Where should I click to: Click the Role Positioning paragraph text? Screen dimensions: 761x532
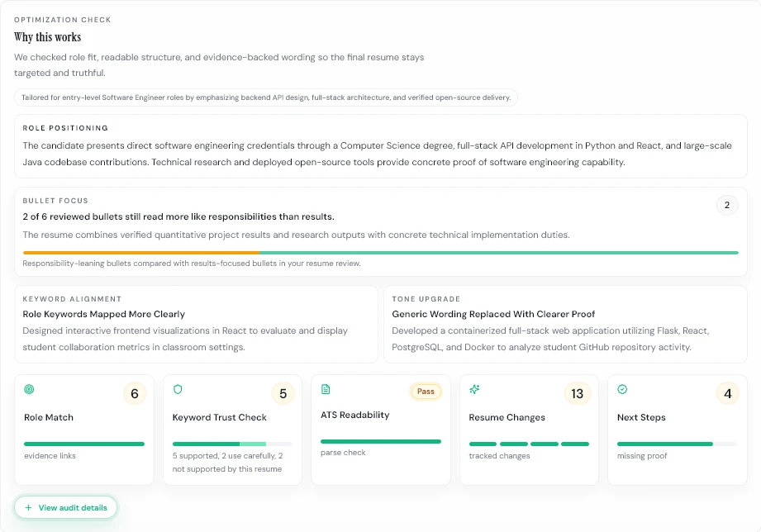click(x=377, y=154)
